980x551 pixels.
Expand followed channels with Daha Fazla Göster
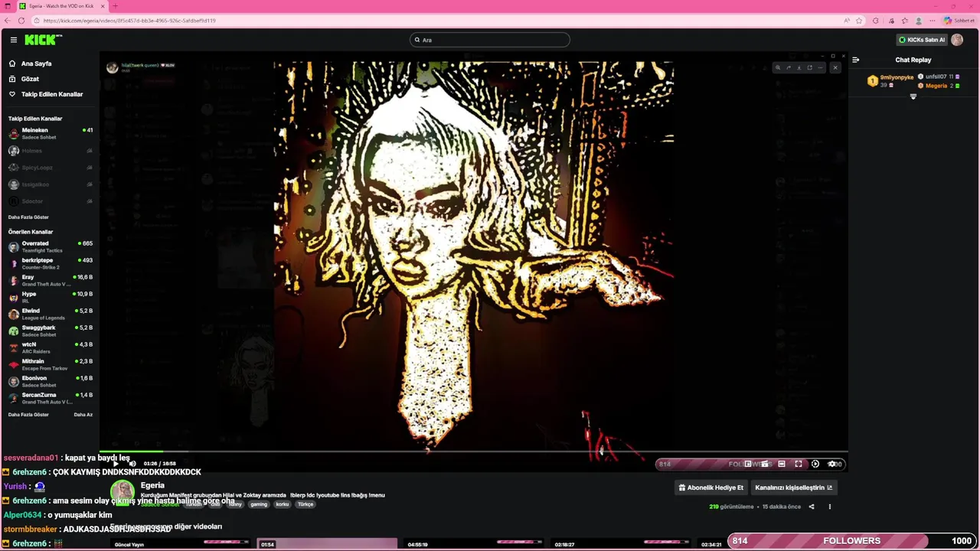click(x=28, y=217)
